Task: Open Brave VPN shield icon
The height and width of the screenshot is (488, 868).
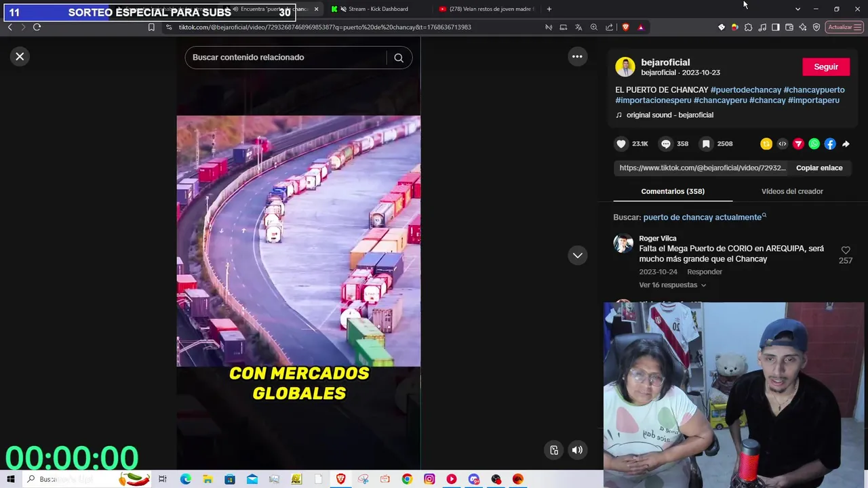Action: tap(816, 27)
